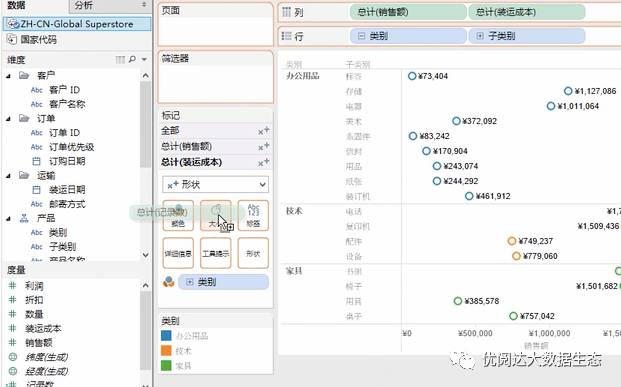621x387 pixels.
Task: Click the green circle mark labeled ¥385,578
Action: tap(458, 301)
